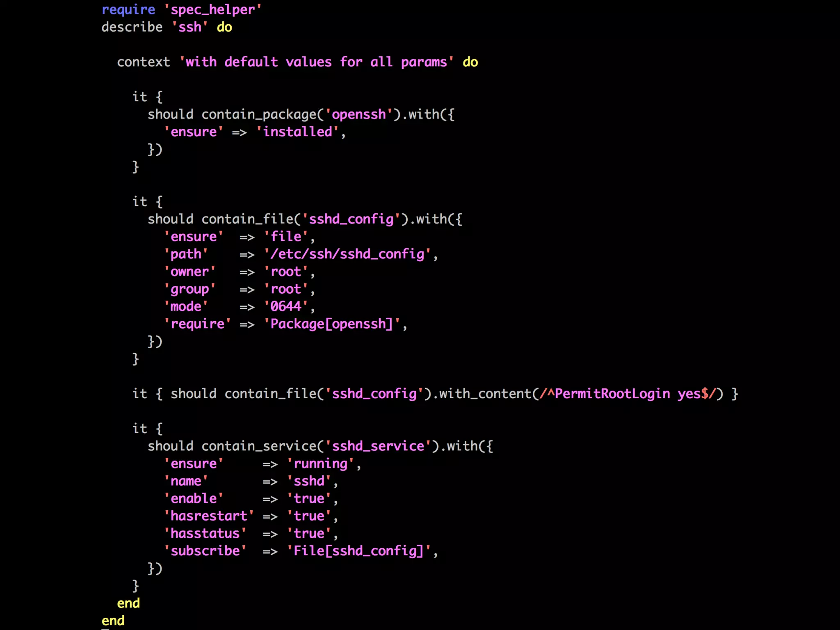Click the word 'describe' on line two

pyautogui.click(x=132, y=27)
